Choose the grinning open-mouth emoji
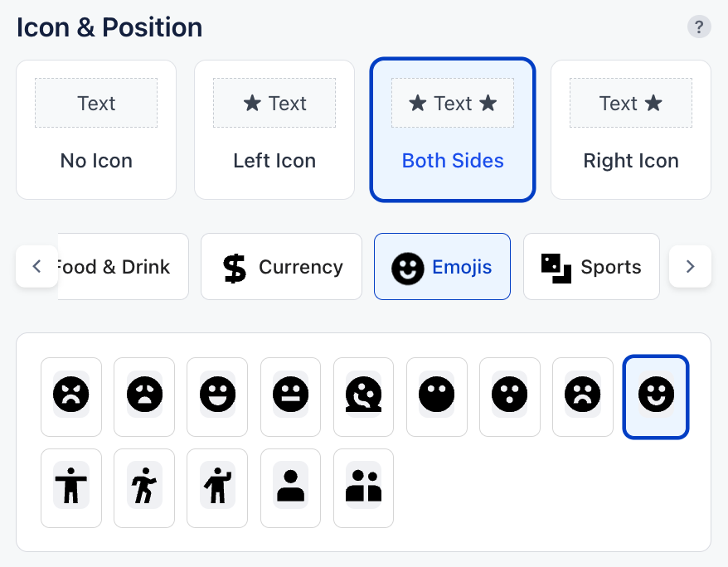The height and width of the screenshot is (567, 728). [x=217, y=396]
